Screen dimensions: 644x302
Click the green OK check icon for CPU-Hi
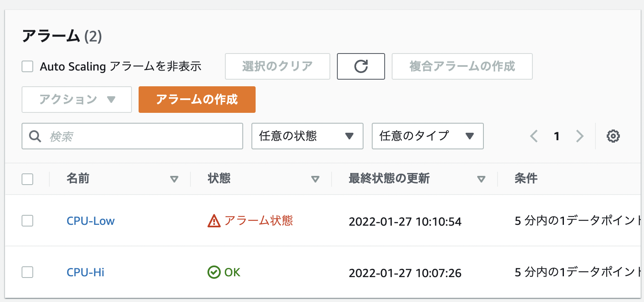pyautogui.click(x=213, y=272)
